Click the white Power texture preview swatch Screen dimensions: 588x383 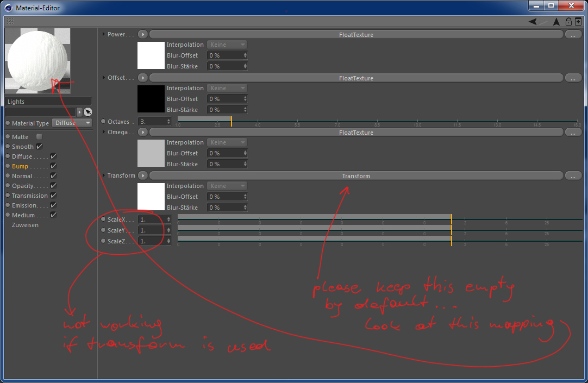pyautogui.click(x=151, y=55)
